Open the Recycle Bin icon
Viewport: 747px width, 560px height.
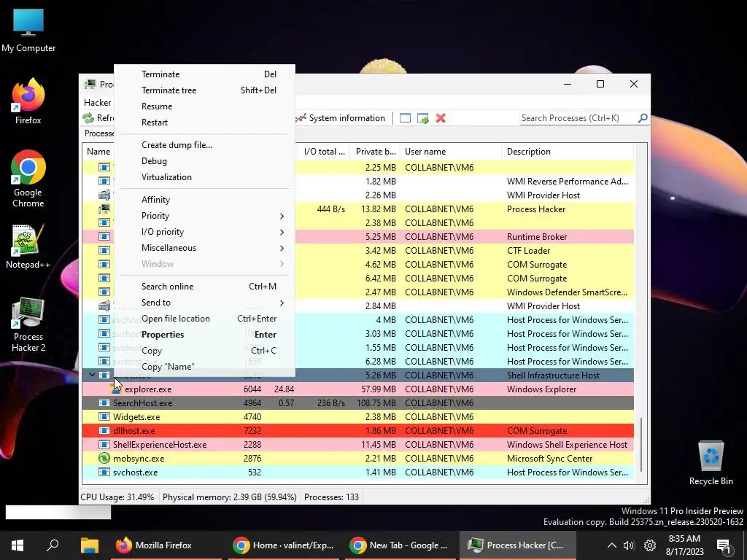click(x=711, y=463)
